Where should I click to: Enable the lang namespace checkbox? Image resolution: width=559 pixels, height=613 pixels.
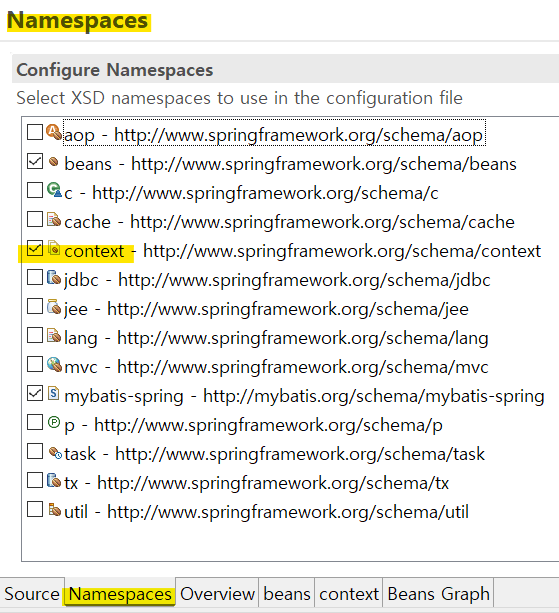(35, 335)
